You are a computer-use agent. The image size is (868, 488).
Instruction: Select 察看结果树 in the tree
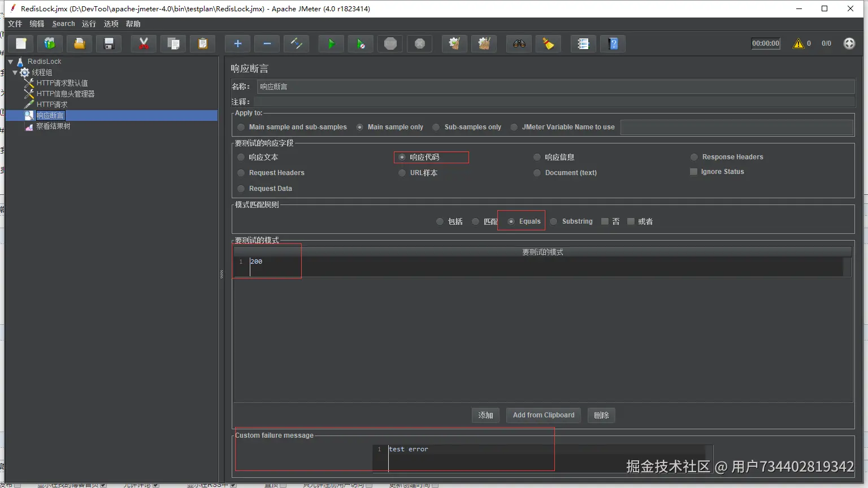(53, 126)
